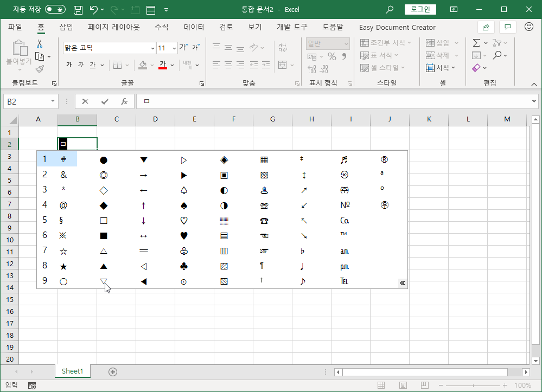This screenshot has height=392, width=542.
Task: Select the Sheet1 tab
Action: [x=73, y=371]
